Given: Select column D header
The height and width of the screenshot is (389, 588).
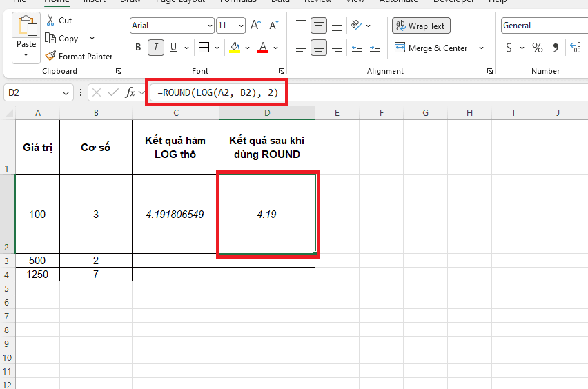Looking at the screenshot, I should pyautogui.click(x=267, y=113).
